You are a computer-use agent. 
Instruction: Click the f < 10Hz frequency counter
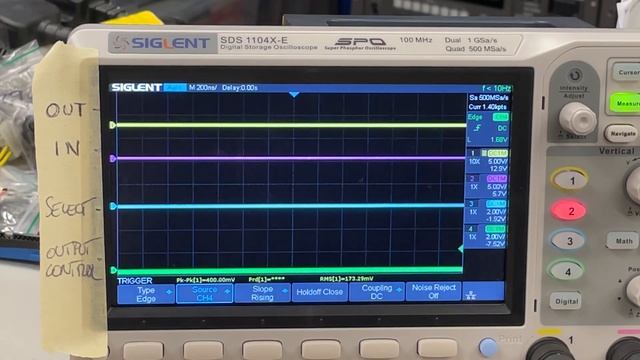tap(496, 88)
